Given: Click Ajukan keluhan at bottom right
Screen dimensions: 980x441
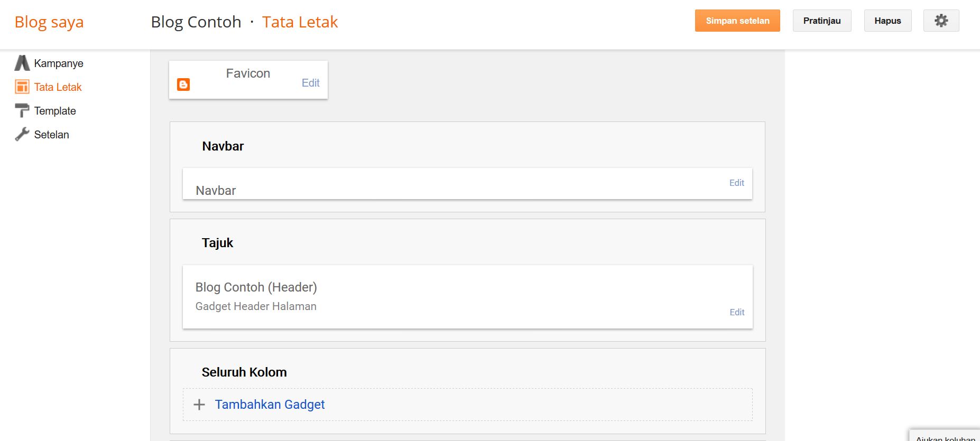Looking at the screenshot, I should (x=945, y=438).
